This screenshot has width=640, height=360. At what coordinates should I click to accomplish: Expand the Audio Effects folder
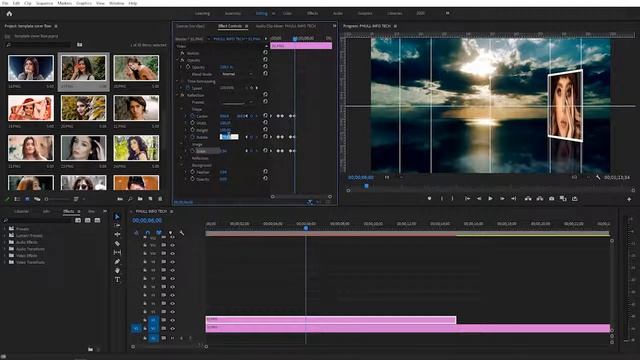5,242
